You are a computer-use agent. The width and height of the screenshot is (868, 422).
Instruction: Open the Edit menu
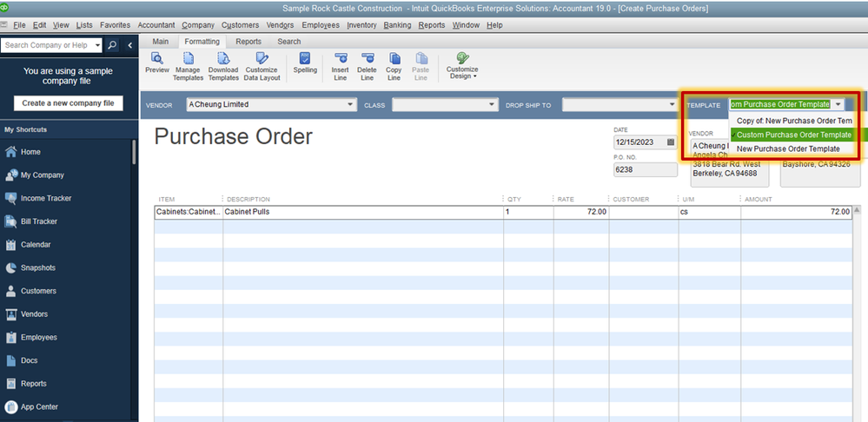tap(39, 25)
